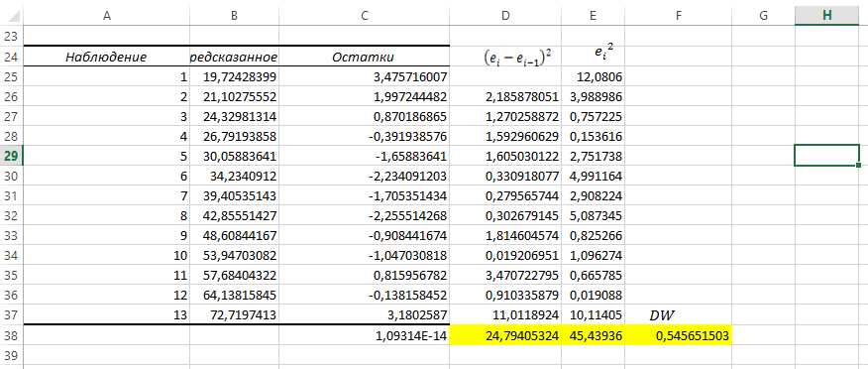This screenshot has width=868, height=369.
Task: Select cell with value 12,0806
Action: click(593, 76)
